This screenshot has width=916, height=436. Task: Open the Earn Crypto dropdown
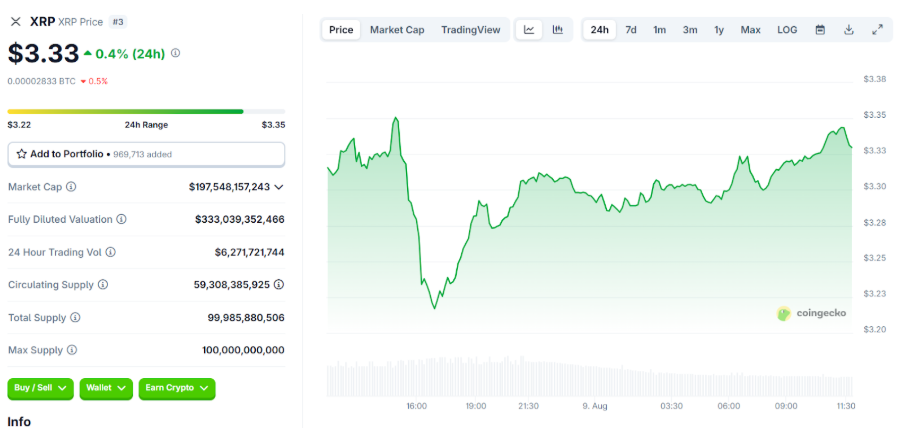(x=177, y=388)
